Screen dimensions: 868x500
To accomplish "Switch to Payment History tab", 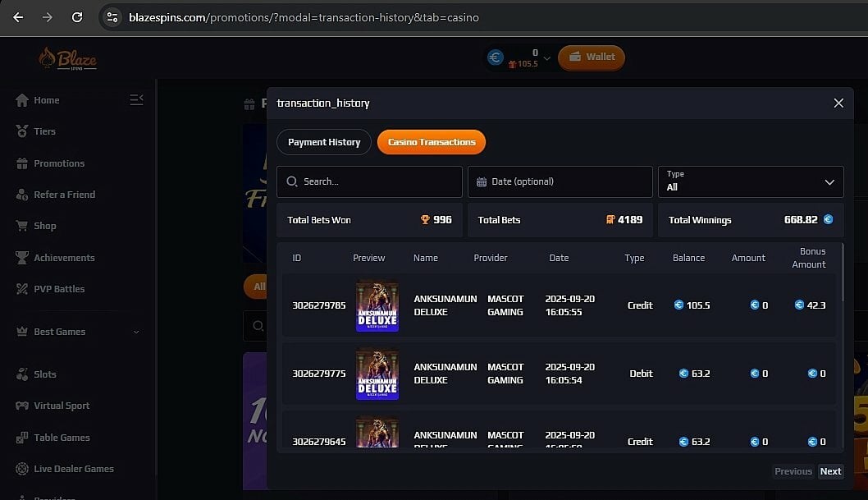I will (324, 142).
